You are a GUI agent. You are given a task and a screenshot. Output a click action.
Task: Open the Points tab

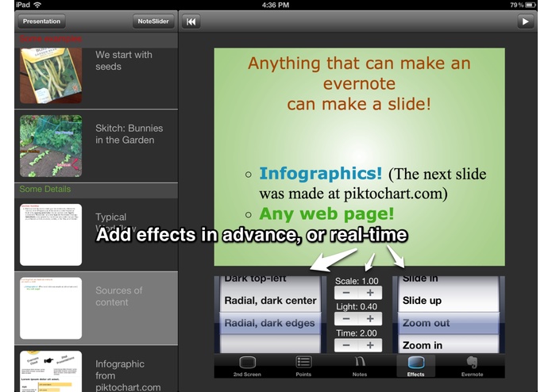click(303, 367)
